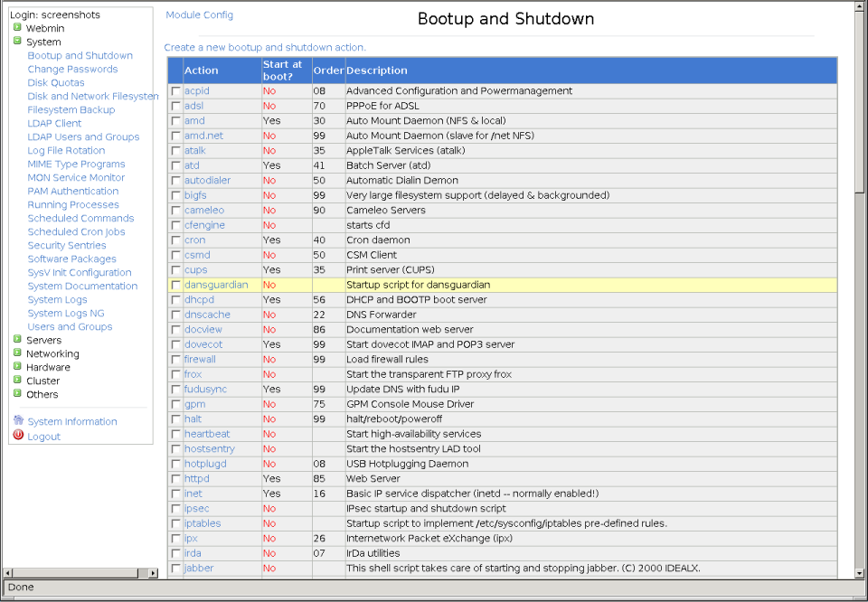Expand Servers category using its green icon
This screenshot has width=868, height=602.
[17, 339]
